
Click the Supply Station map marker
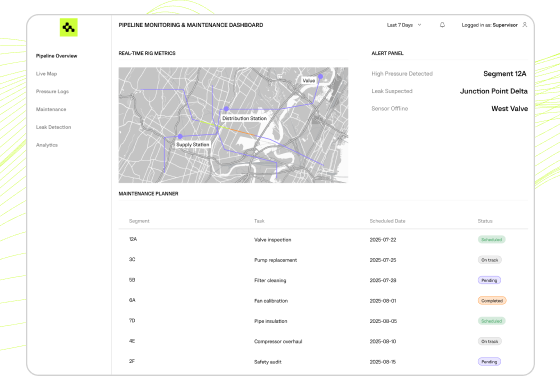(x=180, y=136)
